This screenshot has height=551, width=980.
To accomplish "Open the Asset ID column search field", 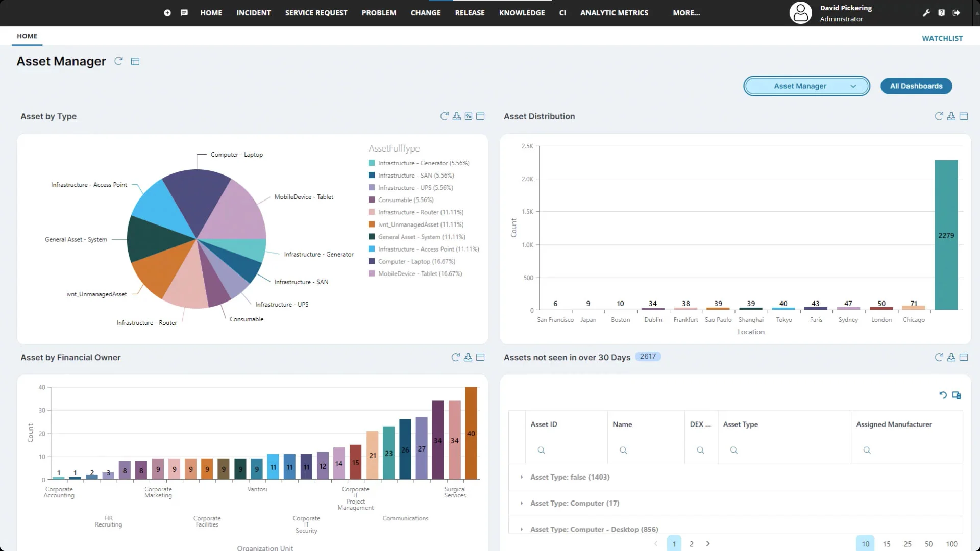I will [x=541, y=450].
